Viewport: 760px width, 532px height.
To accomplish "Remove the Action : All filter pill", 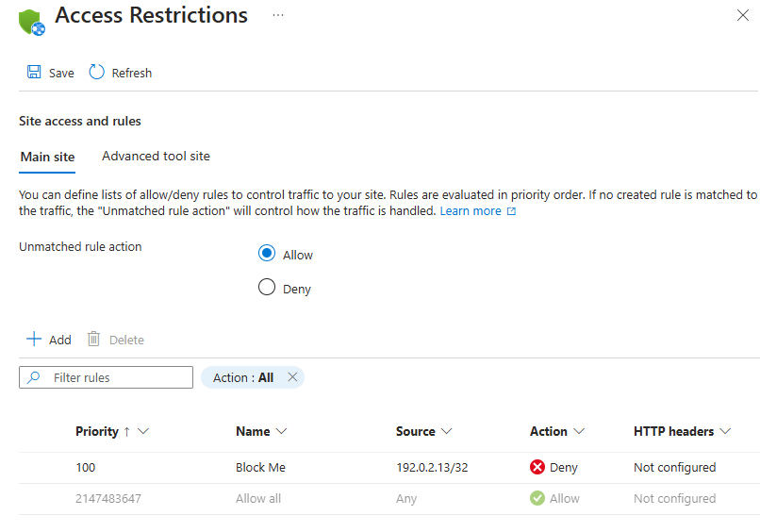I will [x=292, y=377].
